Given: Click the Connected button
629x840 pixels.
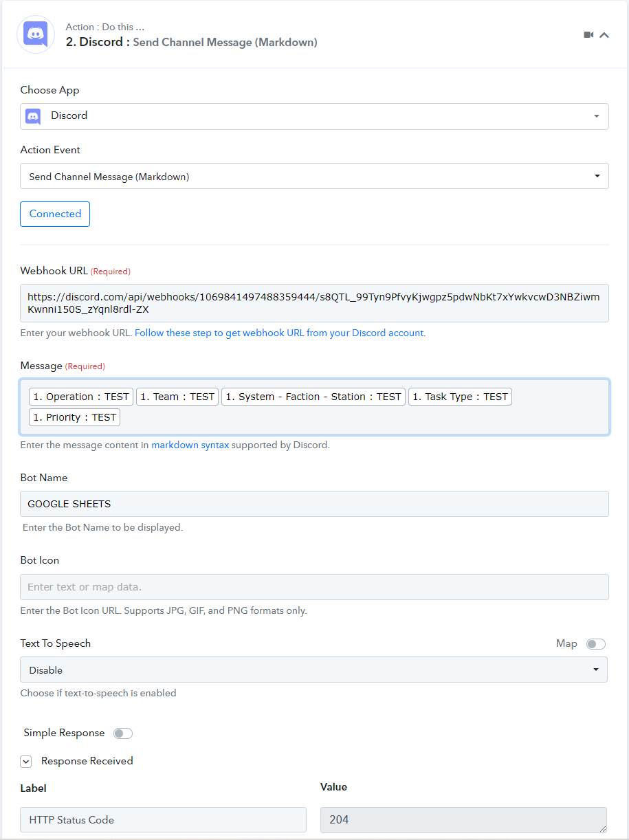Looking at the screenshot, I should coord(55,214).
